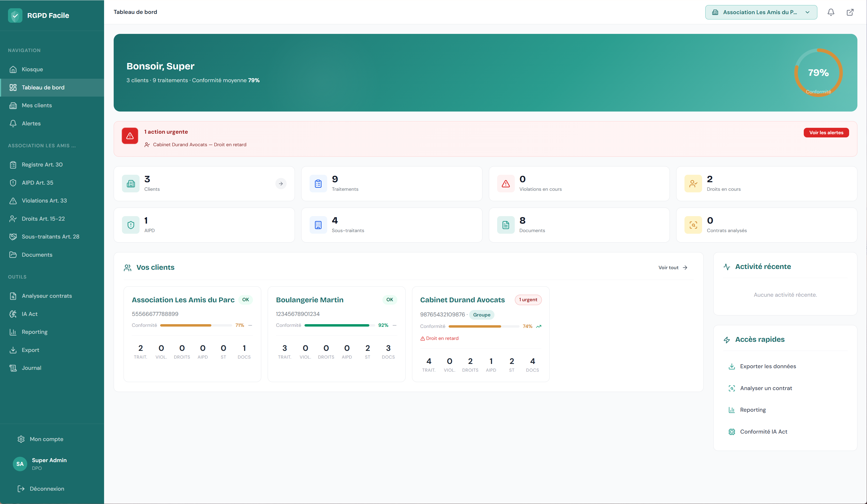867x504 pixels.
Task: Select the Analyseur contrats icon
Action: coord(13,296)
